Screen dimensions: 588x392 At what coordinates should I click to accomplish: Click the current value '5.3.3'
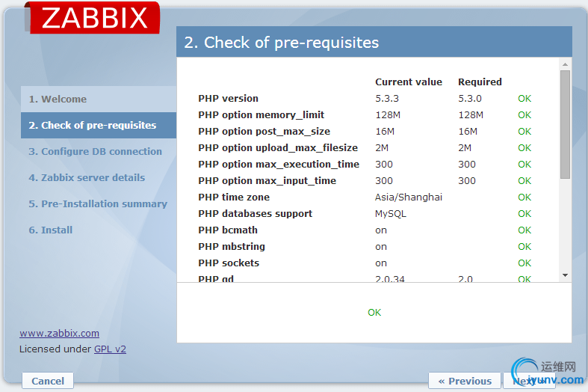click(387, 99)
